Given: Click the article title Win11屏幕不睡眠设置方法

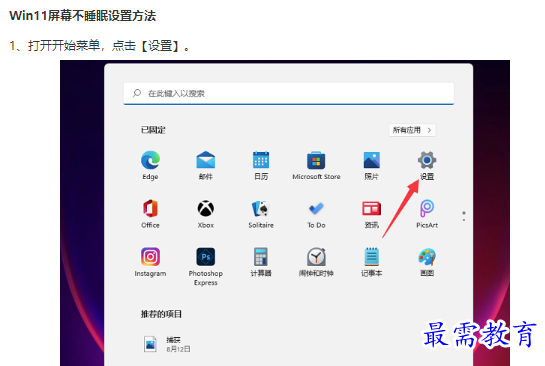Looking at the screenshot, I should click(x=83, y=16).
